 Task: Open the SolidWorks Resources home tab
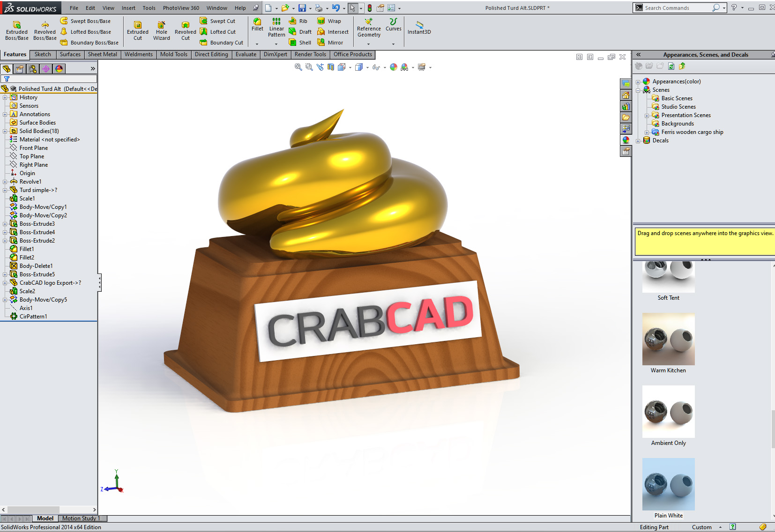pos(626,95)
